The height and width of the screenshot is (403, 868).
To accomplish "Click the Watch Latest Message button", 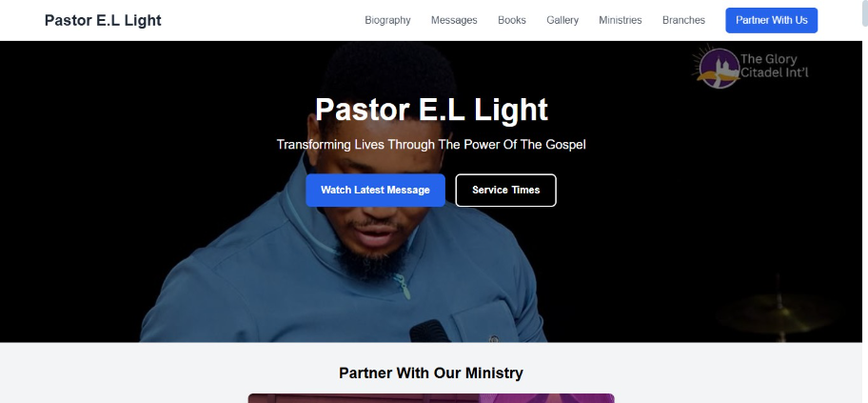I will pos(375,191).
